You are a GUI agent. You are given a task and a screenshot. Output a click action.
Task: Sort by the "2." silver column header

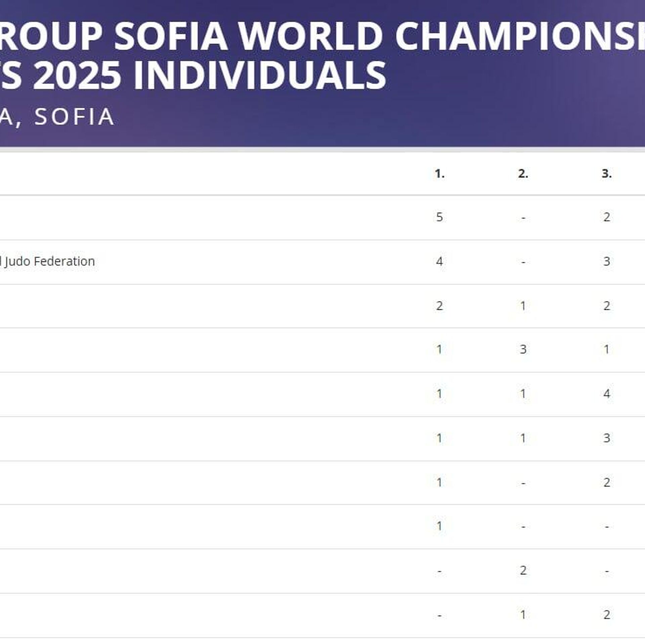[523, 173]
